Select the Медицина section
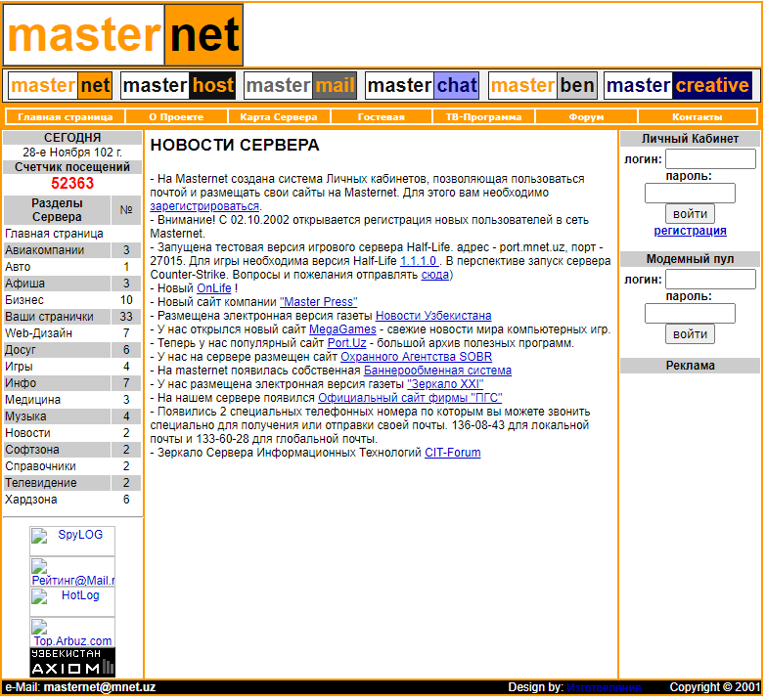Screen dimensions: 766x700 coord(32,400)
